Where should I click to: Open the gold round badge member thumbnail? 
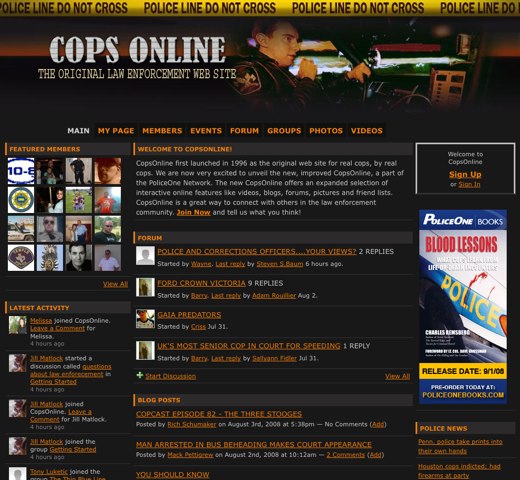click(21, 200)
